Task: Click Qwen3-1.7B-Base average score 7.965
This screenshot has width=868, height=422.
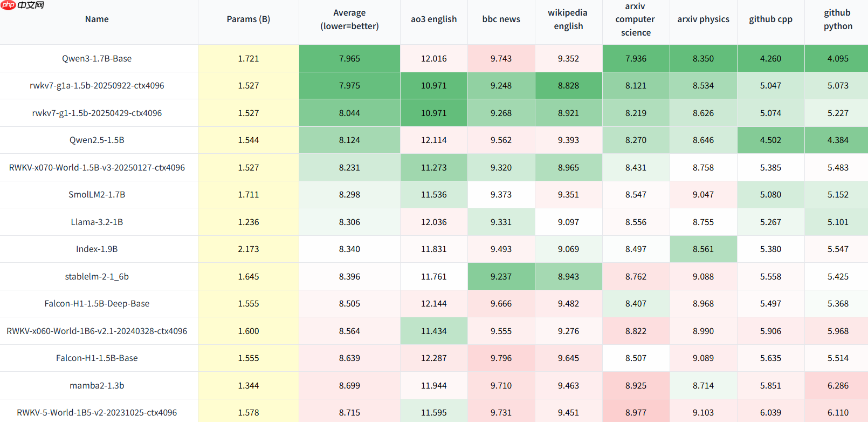Action: pyautogui.click(x=349, y=59)
